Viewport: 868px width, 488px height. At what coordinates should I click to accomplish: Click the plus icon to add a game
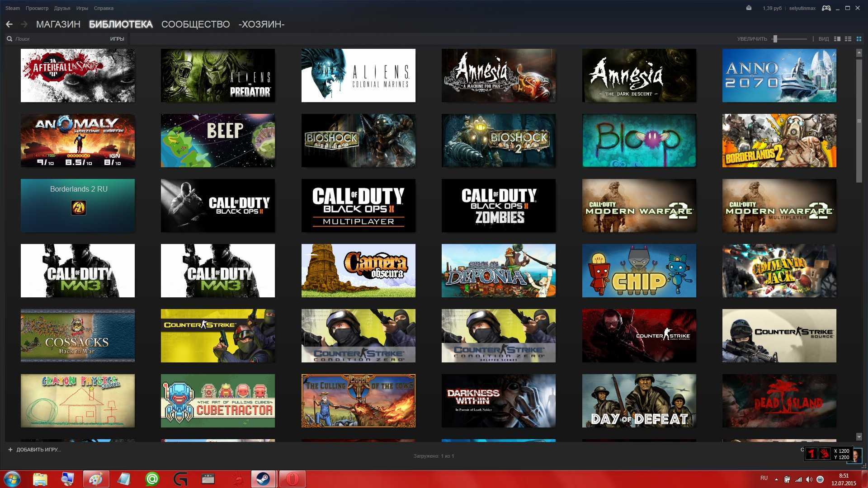(10, 450)
